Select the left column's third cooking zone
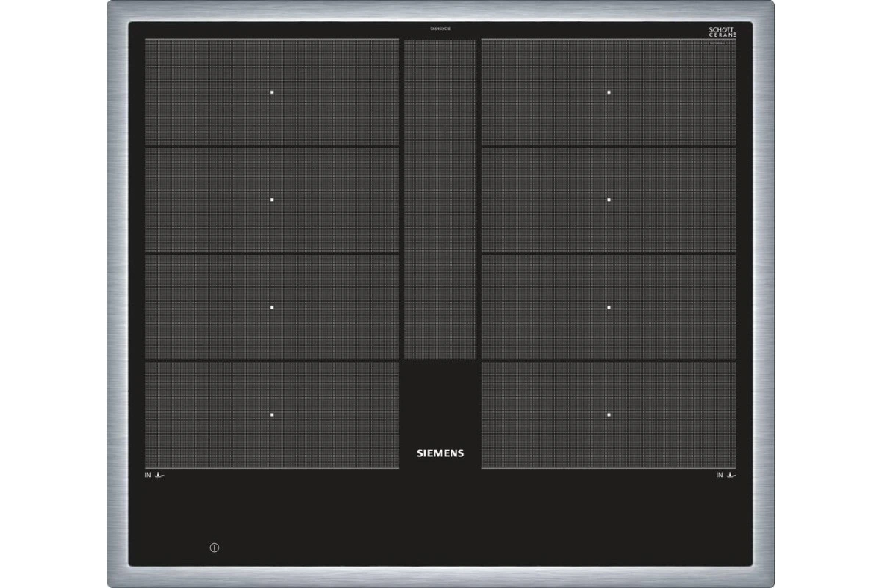This screenshot has width=882, height=588. [x=272, y=307]
